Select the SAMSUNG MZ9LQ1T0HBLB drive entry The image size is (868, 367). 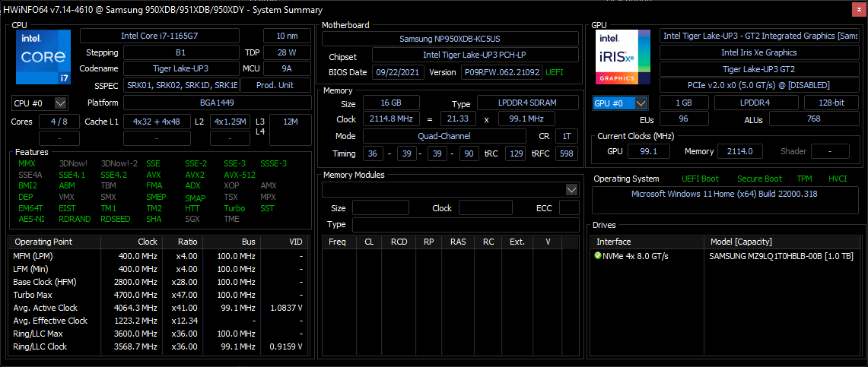coord(781,256)
